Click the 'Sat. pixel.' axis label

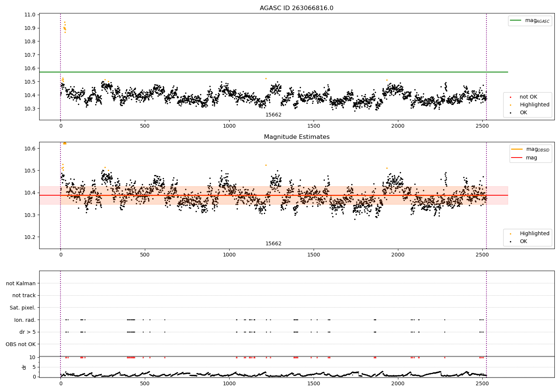[23, 308]
